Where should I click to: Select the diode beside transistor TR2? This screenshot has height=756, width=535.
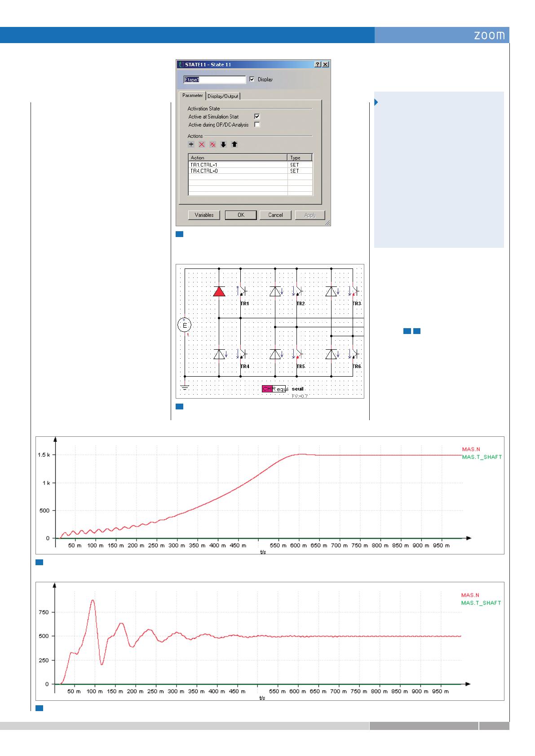point(275,291)
